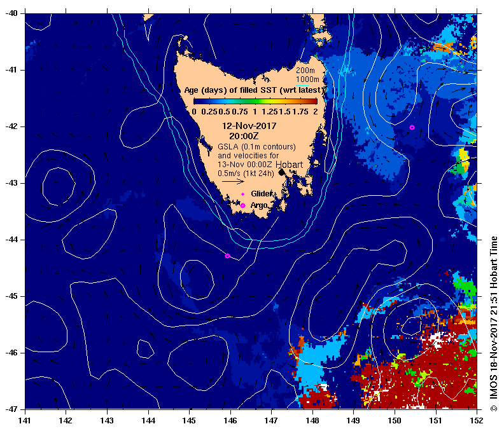Select the 'Age (days) of filled SST' title

point(253,90)
